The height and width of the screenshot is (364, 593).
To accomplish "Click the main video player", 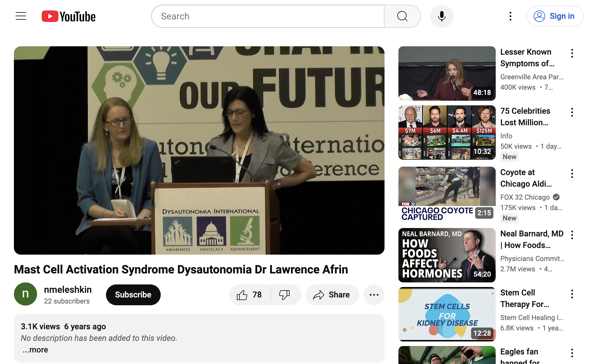I will pos(199,150).
